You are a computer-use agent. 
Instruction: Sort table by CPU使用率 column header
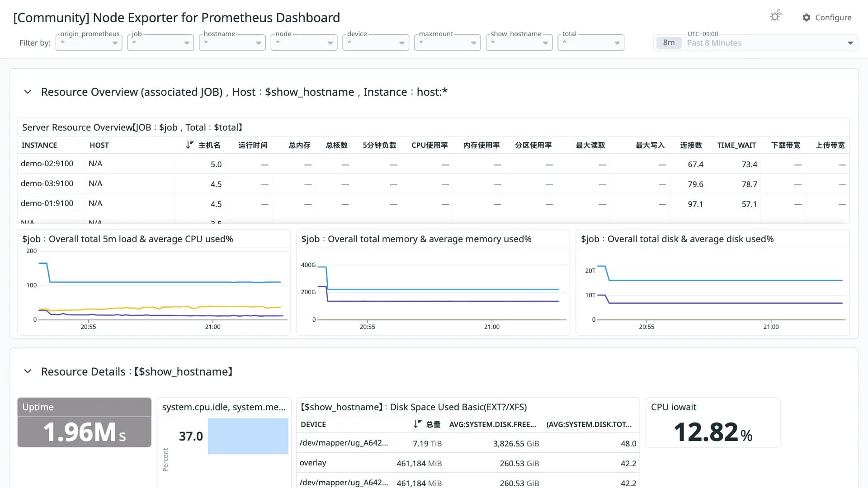(429, 145)
